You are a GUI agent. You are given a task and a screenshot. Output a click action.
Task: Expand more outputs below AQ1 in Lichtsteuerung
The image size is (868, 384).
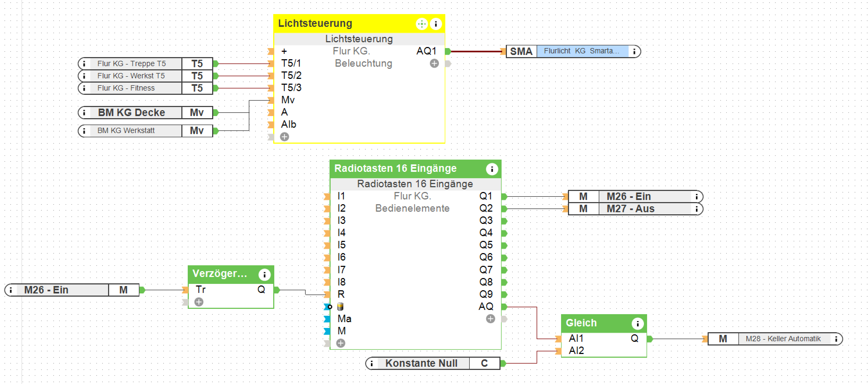coord(434,63)
